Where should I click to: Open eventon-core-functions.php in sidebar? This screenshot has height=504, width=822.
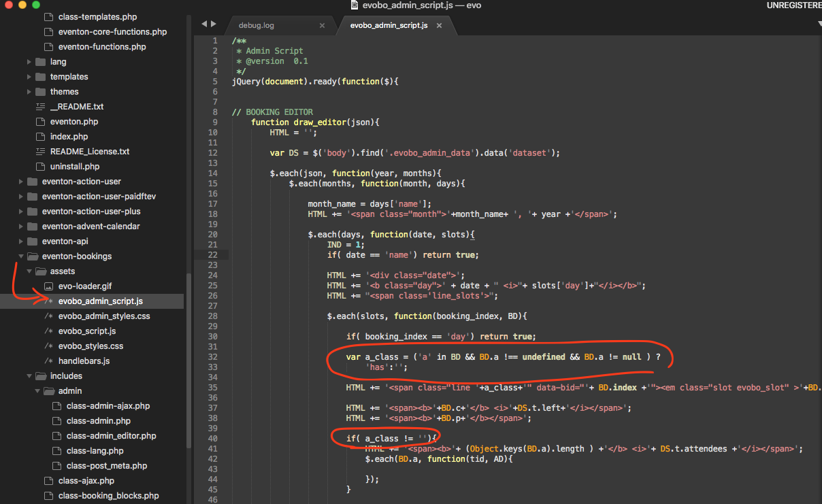[112, 32]
